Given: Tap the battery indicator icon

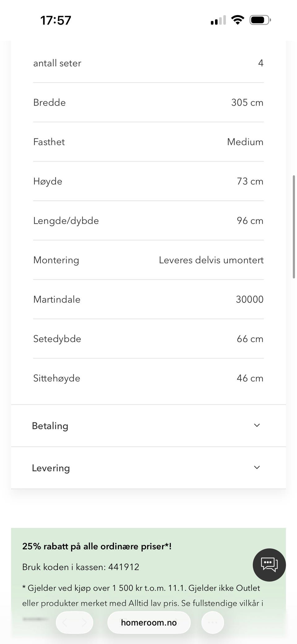Looking at the screenshot, I should 260,20.
